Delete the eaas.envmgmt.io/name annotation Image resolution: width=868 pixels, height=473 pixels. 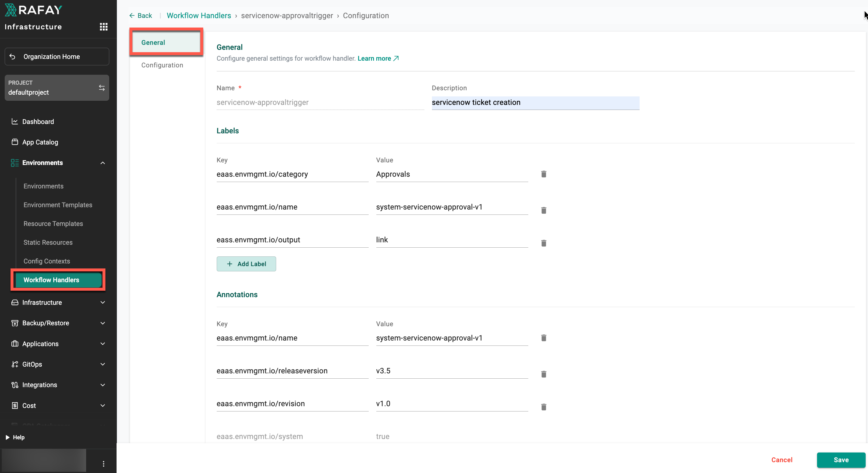pos(544,338)
